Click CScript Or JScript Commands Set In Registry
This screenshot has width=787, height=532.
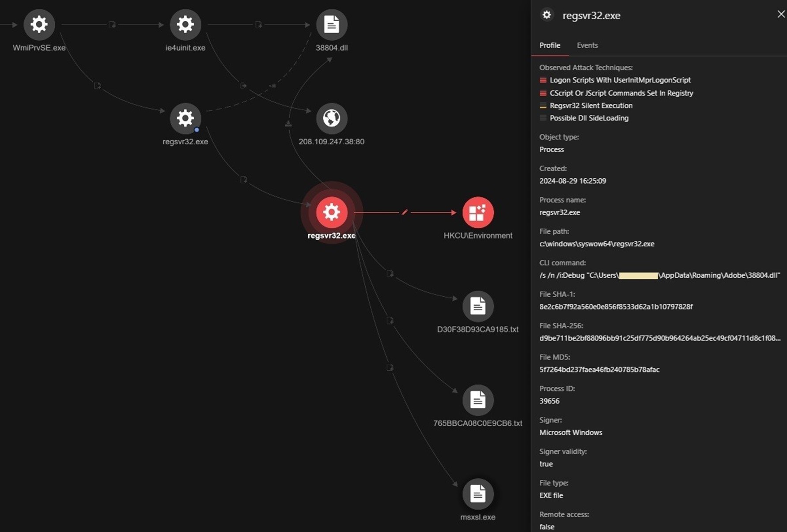[621, 93]
